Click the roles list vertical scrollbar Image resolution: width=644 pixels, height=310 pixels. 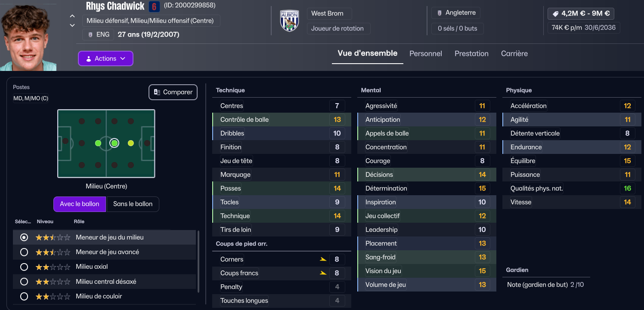click(x=198, y=262)
